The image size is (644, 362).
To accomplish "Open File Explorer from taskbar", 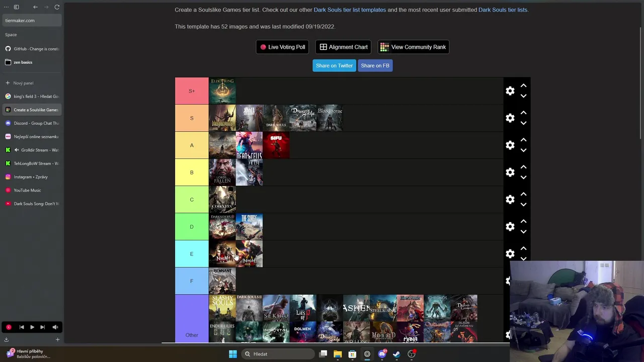I will [338, 354].
